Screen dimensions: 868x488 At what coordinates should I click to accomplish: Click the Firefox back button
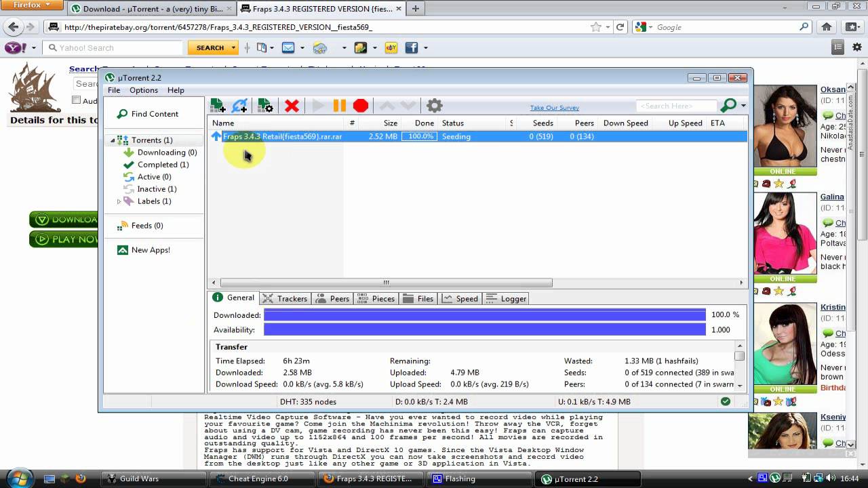[13, 27]
